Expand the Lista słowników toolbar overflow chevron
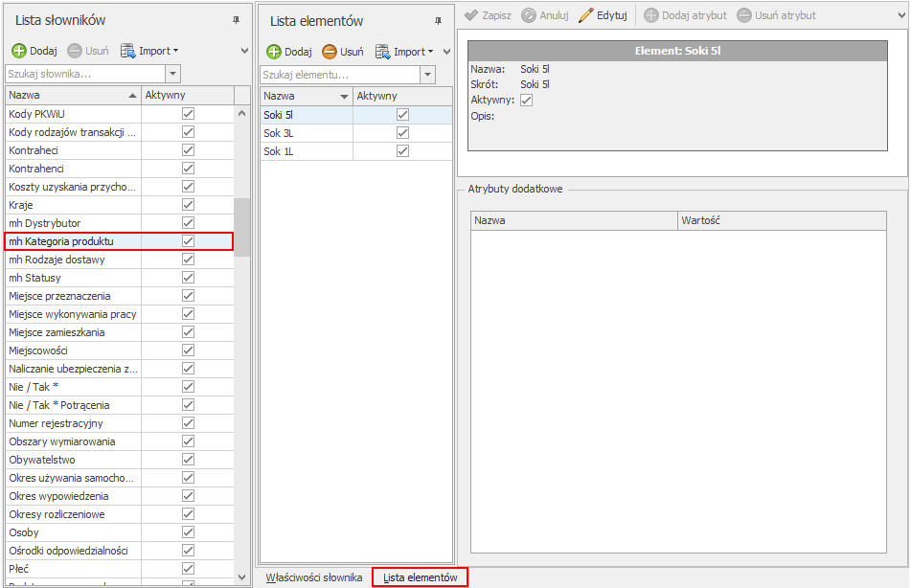This screenshot has width=911, height=588. pos(244,51)
